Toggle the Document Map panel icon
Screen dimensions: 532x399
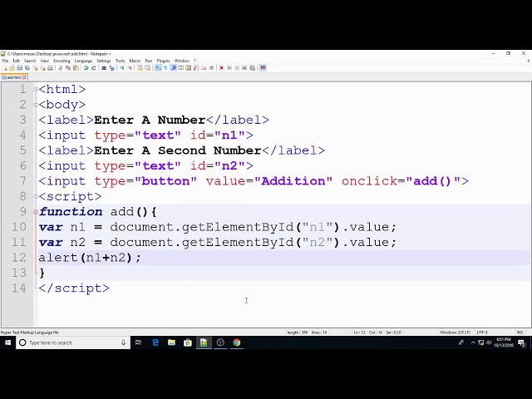coord(189,68)
